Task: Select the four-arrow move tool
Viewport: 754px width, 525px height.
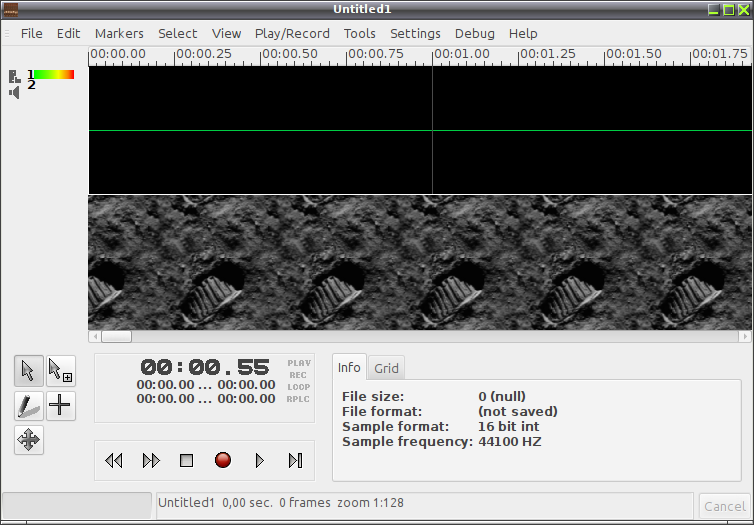Action: pyautogui.click(x=29, y=440)
